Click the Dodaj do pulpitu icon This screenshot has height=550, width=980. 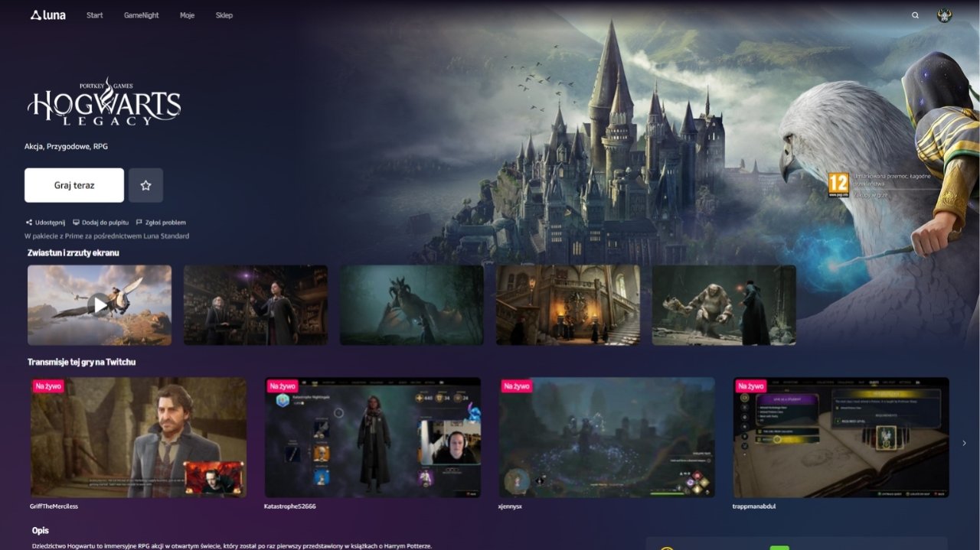pyautogui.click(x=76, y=223)
